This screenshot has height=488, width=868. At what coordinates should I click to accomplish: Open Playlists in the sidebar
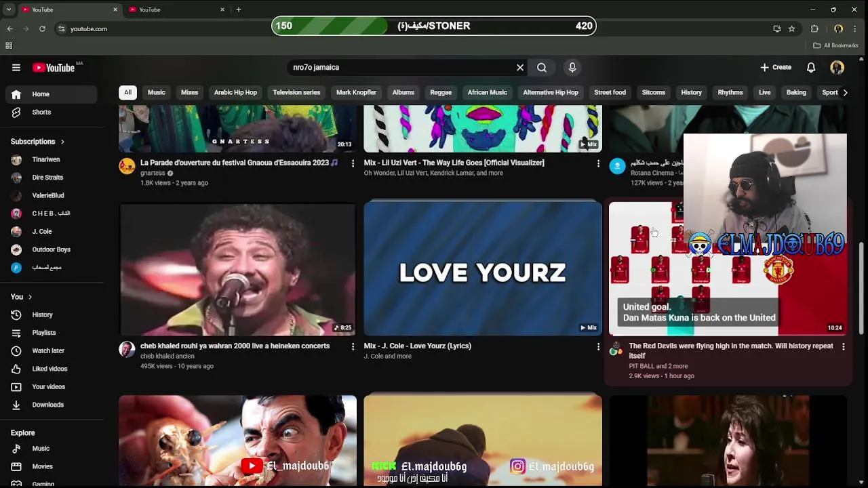[52, 333]
